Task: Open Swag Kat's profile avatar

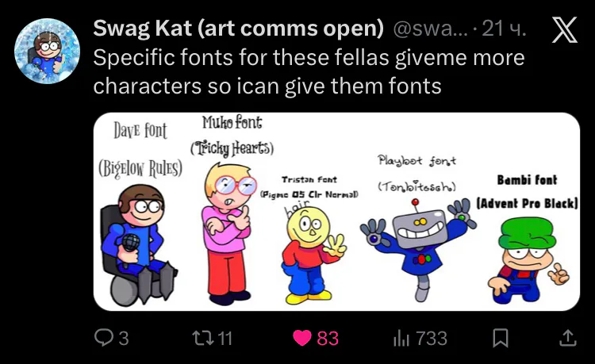Action: 47,51
